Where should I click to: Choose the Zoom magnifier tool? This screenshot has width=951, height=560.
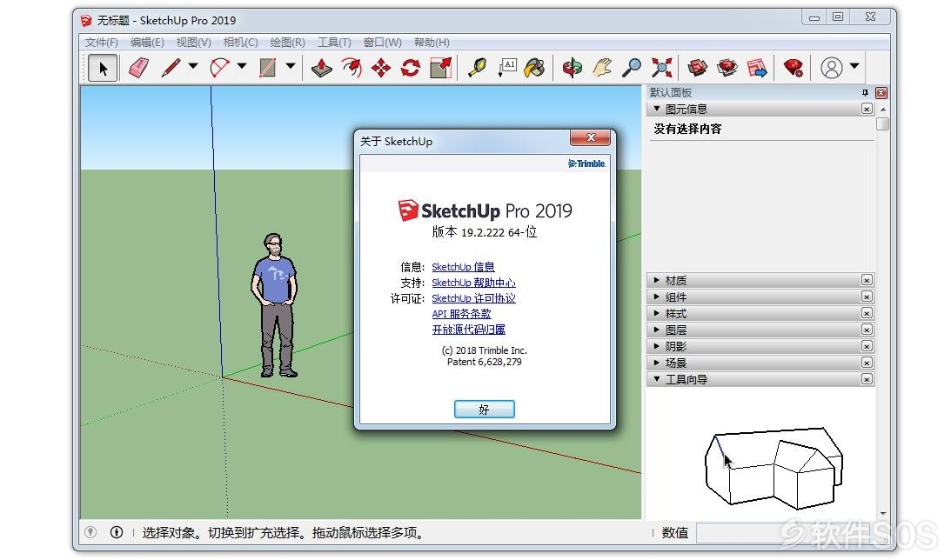tap(632, 67)
